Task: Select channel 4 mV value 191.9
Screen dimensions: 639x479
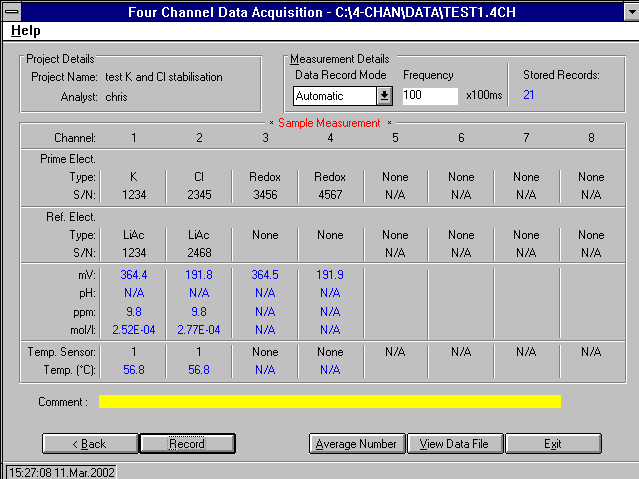Action: tap(330, 275)
